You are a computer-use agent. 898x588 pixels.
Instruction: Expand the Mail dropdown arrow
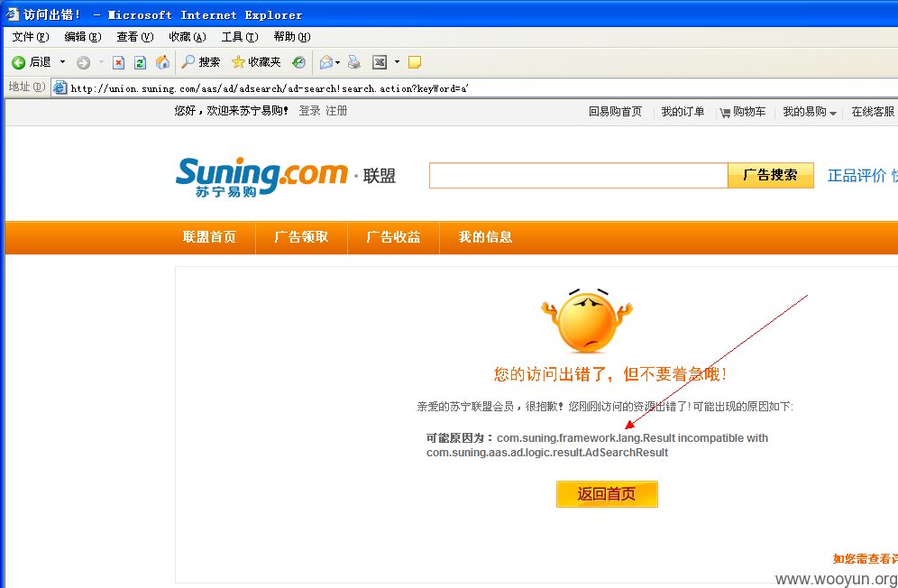338,62
